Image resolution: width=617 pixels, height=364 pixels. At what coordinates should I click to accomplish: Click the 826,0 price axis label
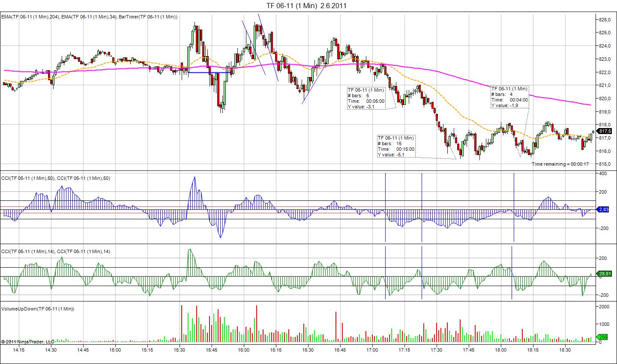(605, 19)
